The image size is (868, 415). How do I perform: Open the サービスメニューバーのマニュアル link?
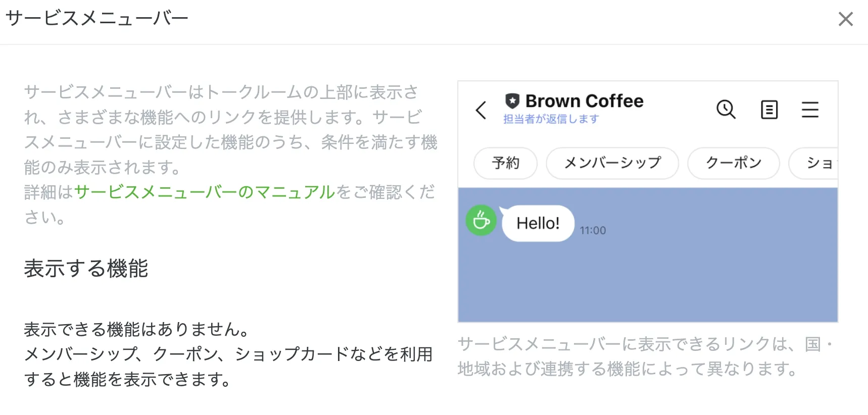205,192
